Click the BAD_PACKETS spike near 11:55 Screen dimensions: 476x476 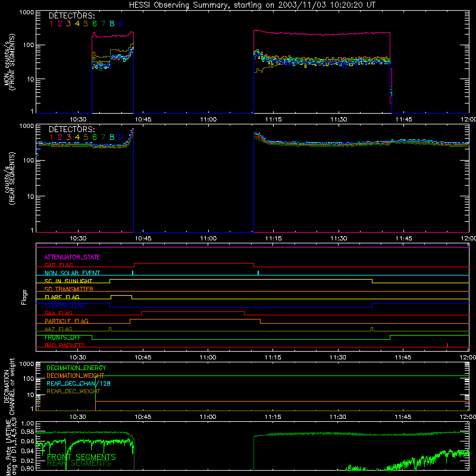447,345
